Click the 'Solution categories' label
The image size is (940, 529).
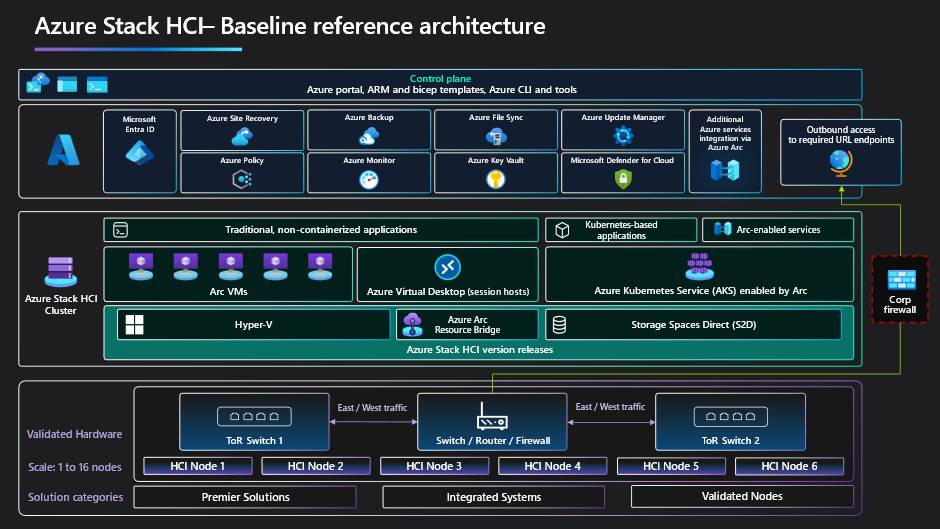click(76, 497)
